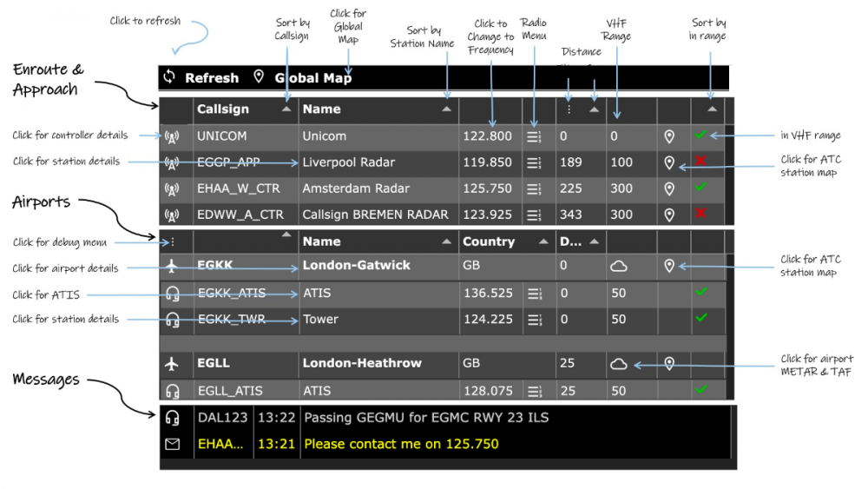Click airplane icon for London-Gatwick
Viewport: 868px width, 489px height.
pos(172,266)
